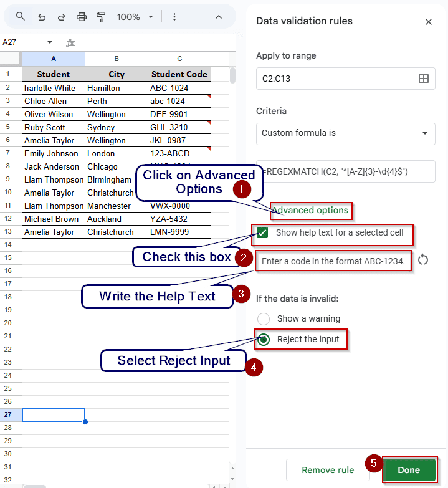Click cell containing JKL-0987
The height and width of the screenshot is (488, 448).
[179, 140]
